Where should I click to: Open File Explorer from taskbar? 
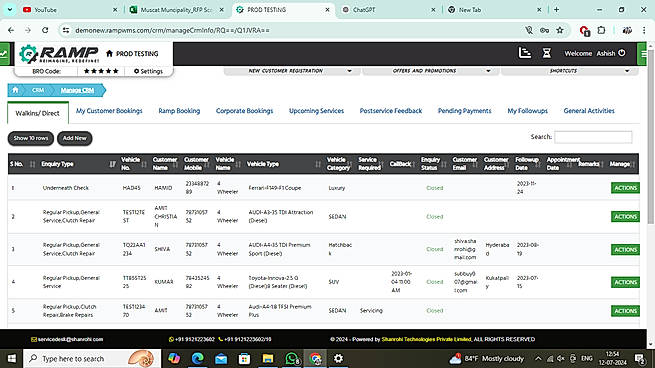coord(268,358)
